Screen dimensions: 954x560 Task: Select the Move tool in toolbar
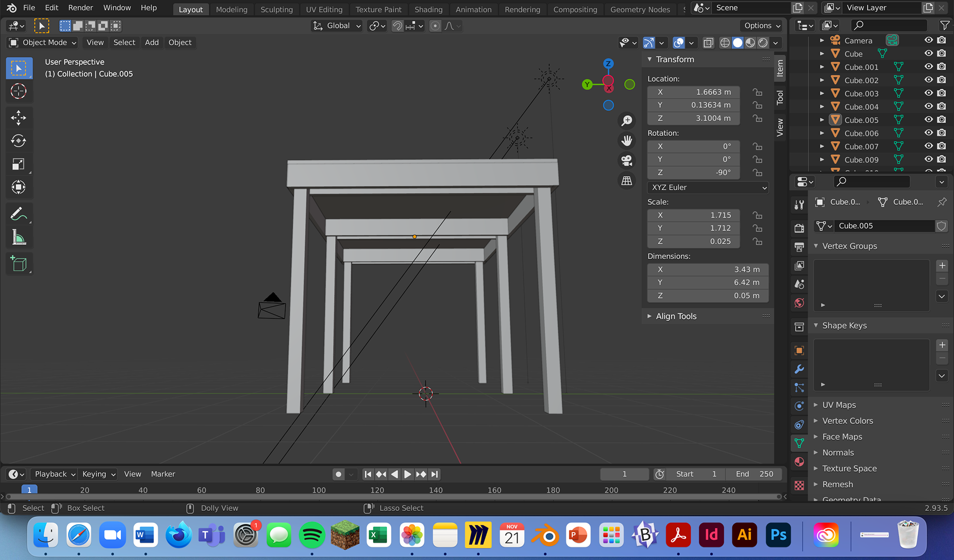18,118
